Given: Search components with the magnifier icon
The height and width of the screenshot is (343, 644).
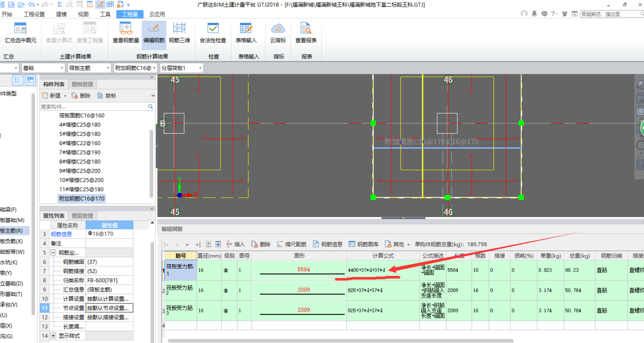Looking at the screenshot, I should [151, 106].
